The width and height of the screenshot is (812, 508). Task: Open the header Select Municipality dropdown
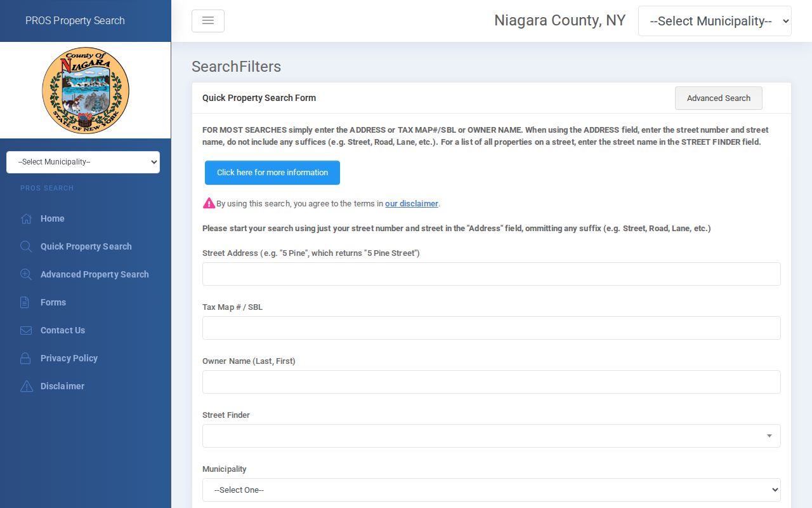pyautogui.click(x=715, y=21)
